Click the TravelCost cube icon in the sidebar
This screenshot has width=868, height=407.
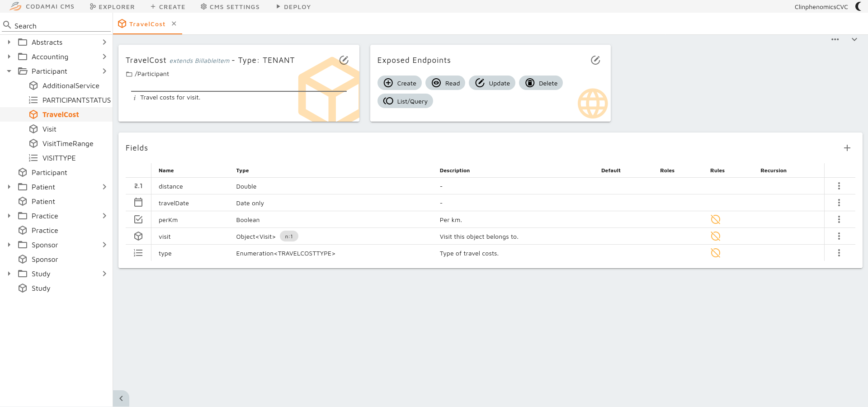click(33, 114)
